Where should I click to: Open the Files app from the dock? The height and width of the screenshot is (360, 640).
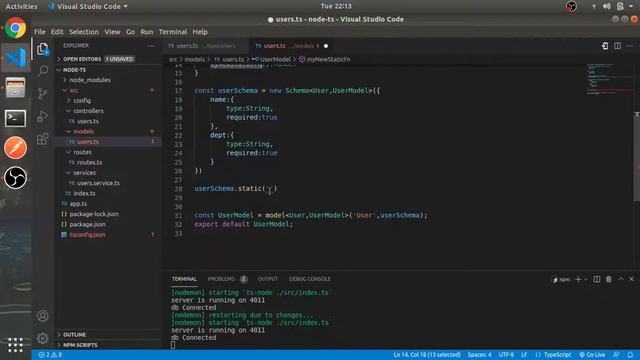[x=16, y=88]
